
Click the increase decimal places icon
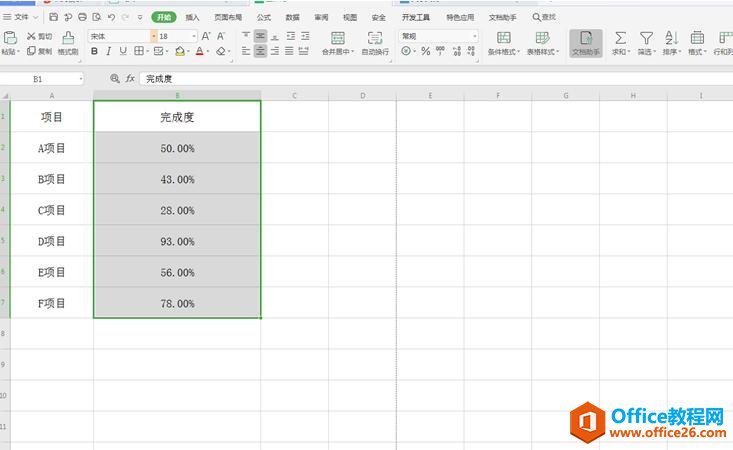tap(457, 51)
